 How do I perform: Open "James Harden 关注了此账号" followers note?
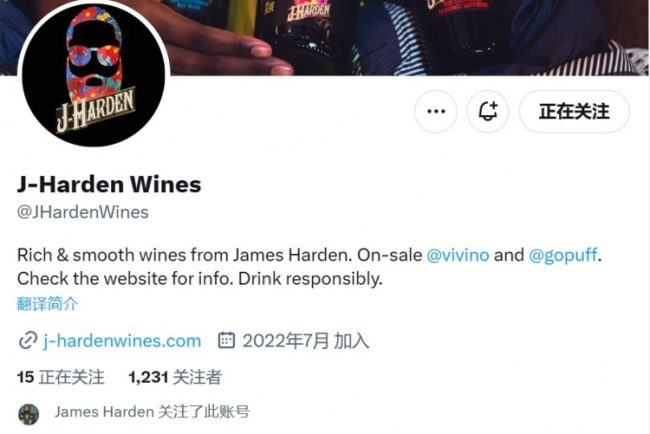(152, 412)
